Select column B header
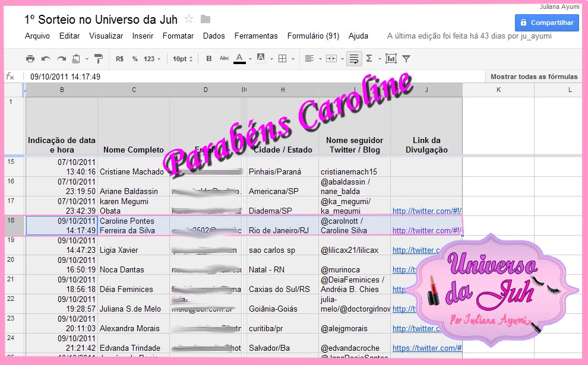This screenshot has width=588, height=365. tap(62, 90)
